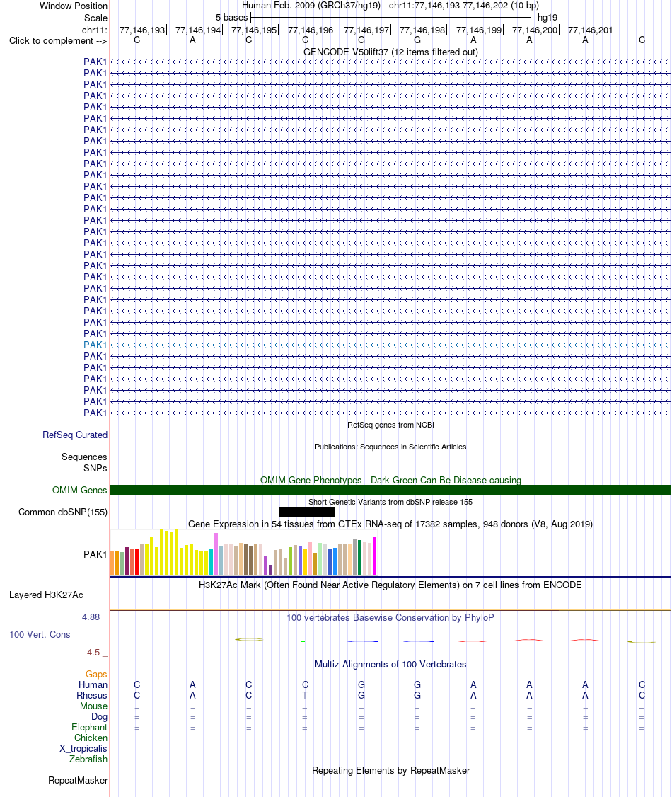Select the black dbSNP variant block
Screen dimensions: 672x797
coord(306,512)
